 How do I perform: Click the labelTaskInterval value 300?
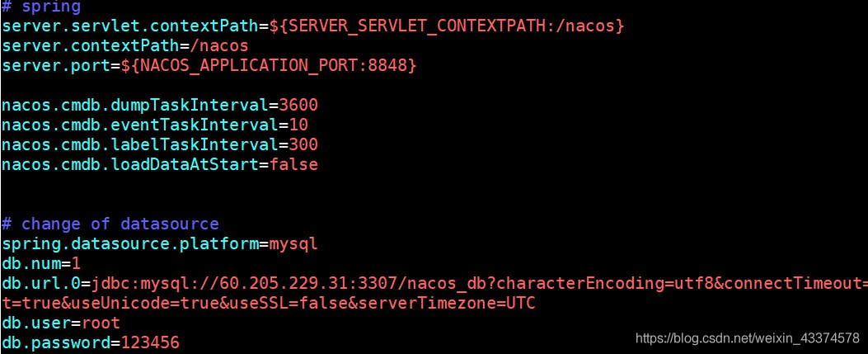tap(303, 144)
